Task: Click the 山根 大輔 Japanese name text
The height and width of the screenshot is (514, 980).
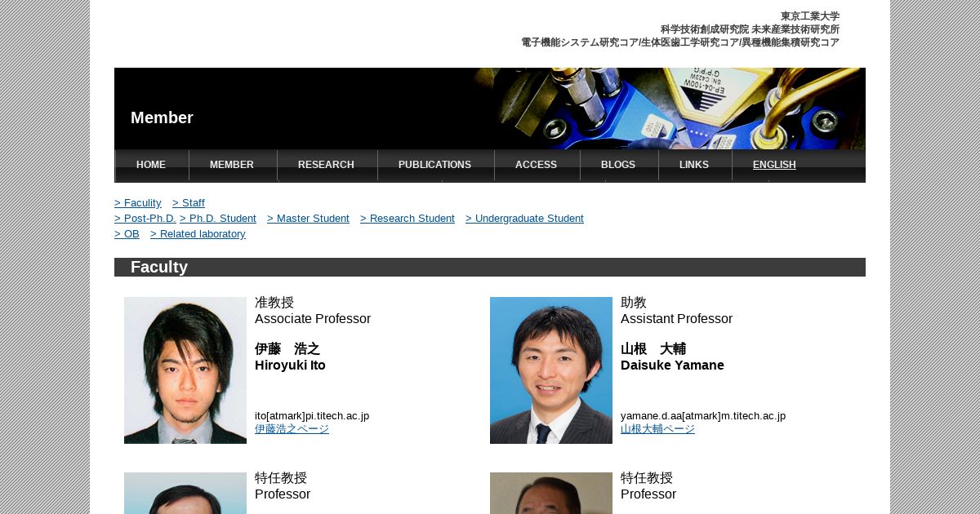Action: (653, 349)
